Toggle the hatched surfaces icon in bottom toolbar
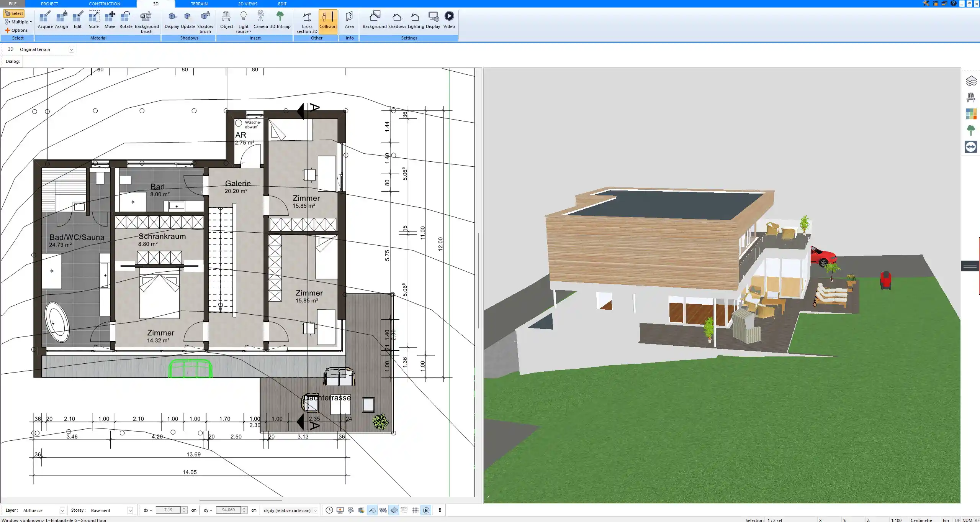 pyautogui.click(x=383, y=510)
